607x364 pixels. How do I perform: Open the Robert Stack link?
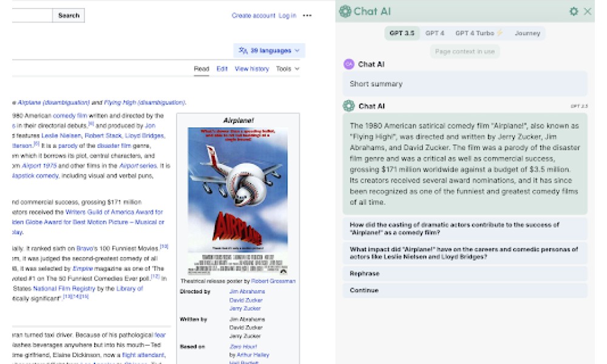[103, 136]
